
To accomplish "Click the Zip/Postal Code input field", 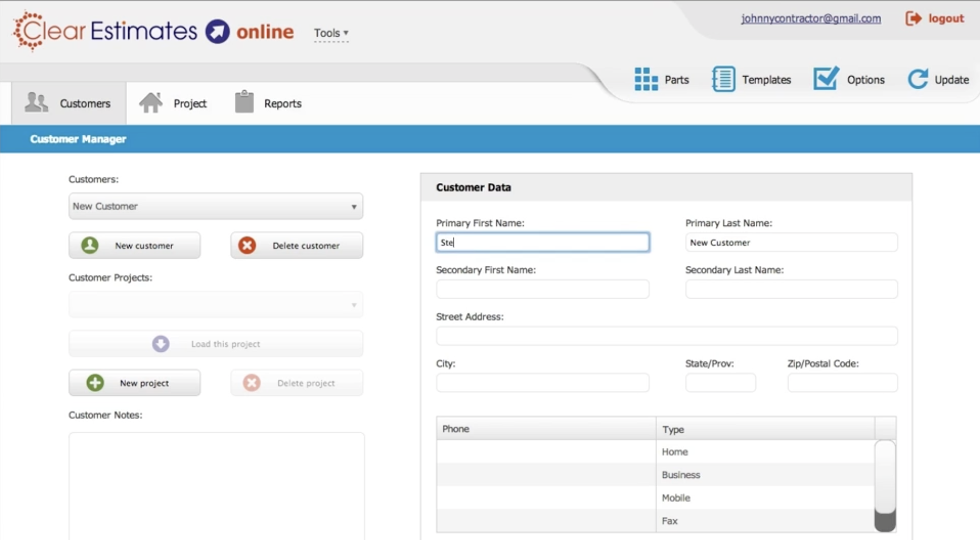I will (842, 383).
